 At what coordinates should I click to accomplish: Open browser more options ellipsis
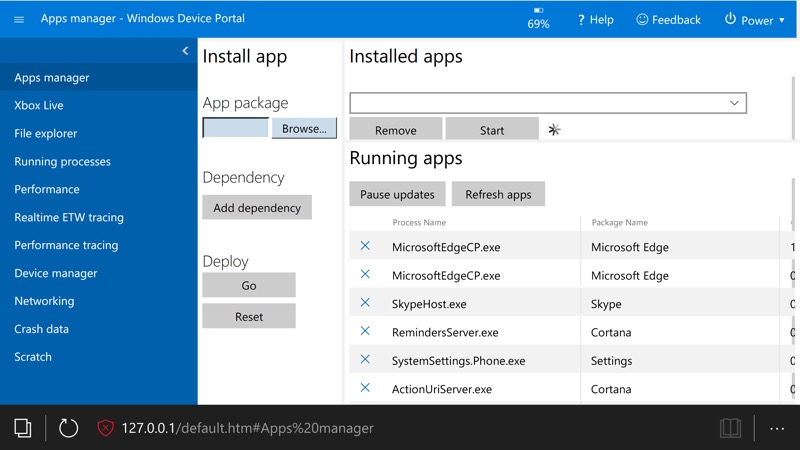pyautogui.click(x=777, y=429)
